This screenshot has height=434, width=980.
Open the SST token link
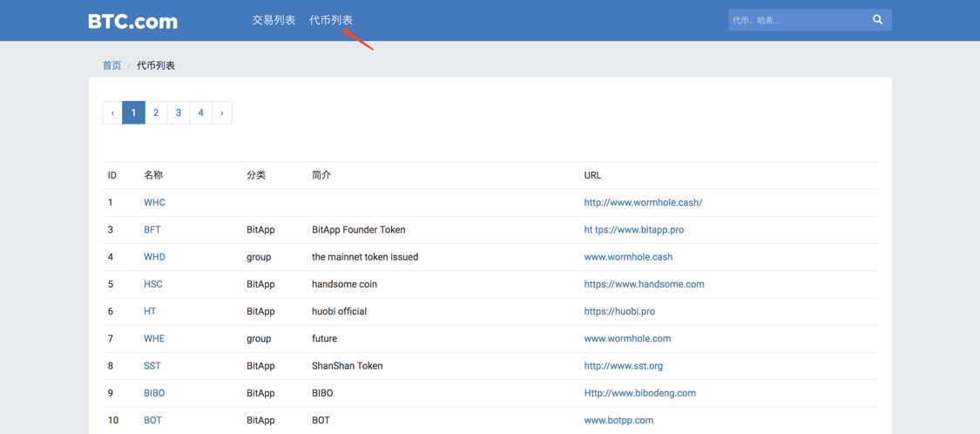152,366
